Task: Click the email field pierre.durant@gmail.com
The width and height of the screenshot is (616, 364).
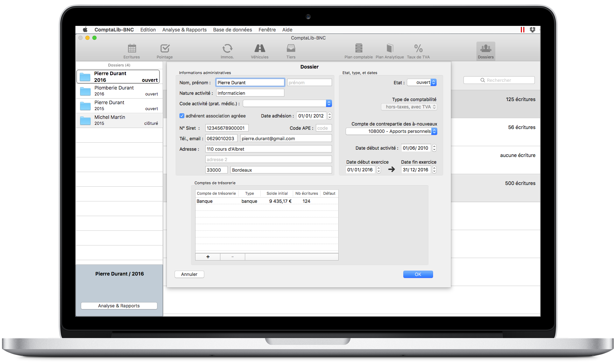Action: coord(286,138)
